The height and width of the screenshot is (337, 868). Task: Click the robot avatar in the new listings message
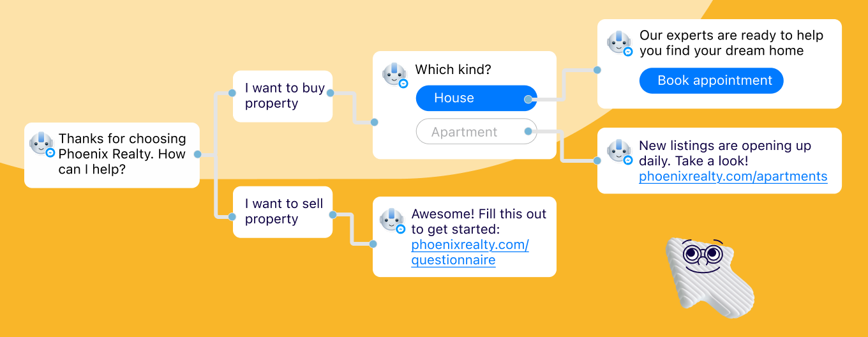[618, 151]
